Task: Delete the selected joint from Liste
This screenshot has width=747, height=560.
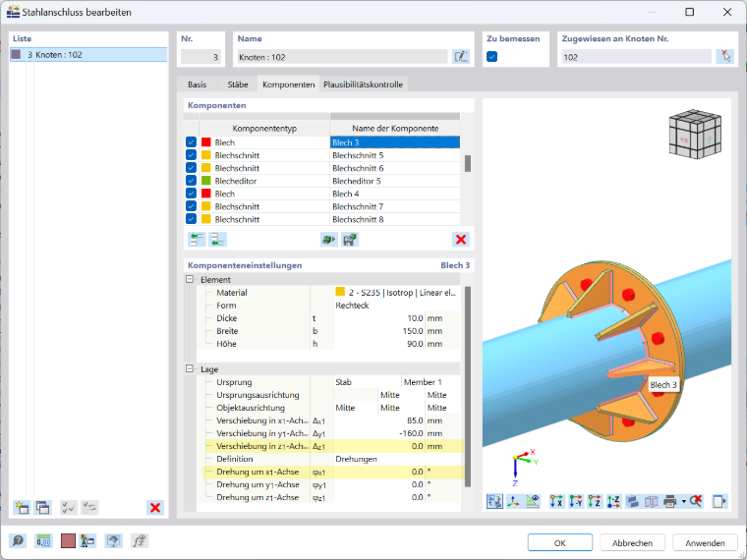Action: point(155,507)
